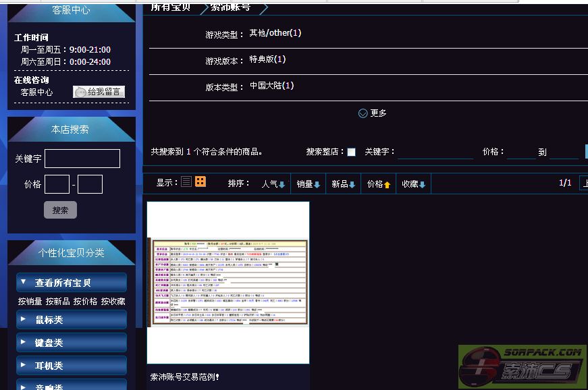Toggle the 搜索整店 checkbox
Viewport: 588px width, 390px height.
pos(351,152)
